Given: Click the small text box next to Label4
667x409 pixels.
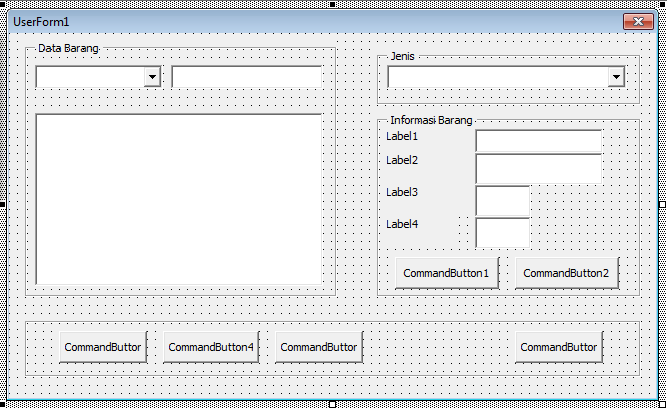Looking at the screenshot, I should (503, 233).
